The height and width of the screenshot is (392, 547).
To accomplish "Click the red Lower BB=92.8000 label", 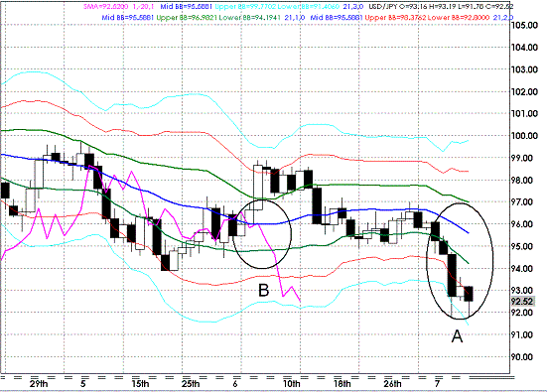I will (x=459, y=18).
